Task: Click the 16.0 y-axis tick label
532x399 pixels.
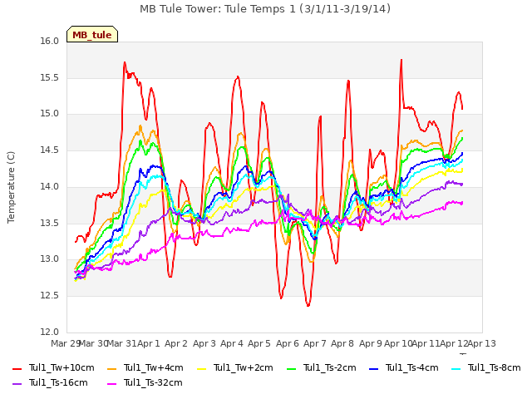Action: [x=50, y=41]
